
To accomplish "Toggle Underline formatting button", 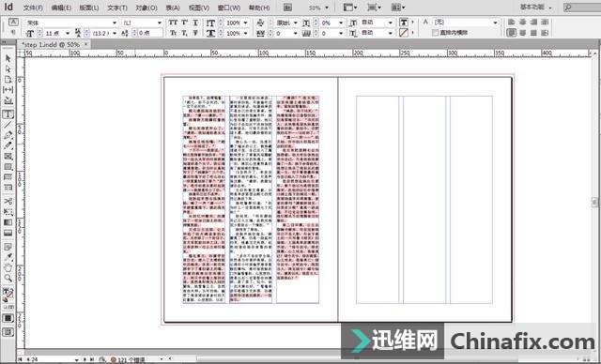I will (195, 23).
